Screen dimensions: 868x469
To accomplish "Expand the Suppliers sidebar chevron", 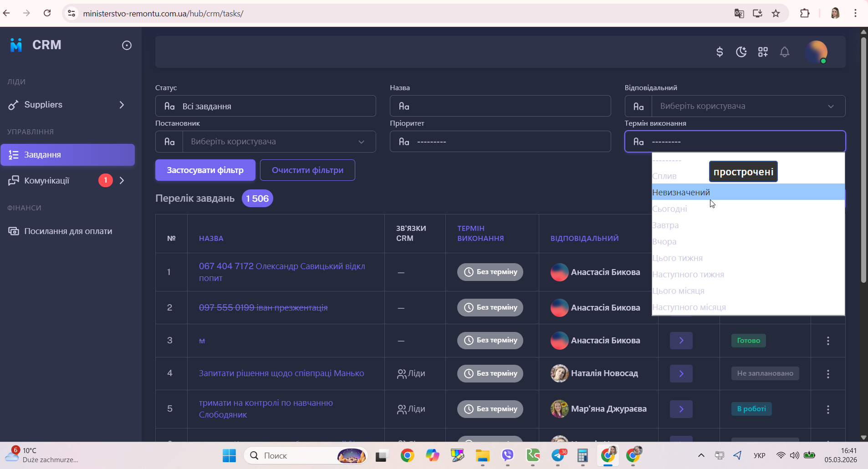I will click(122, 105).
